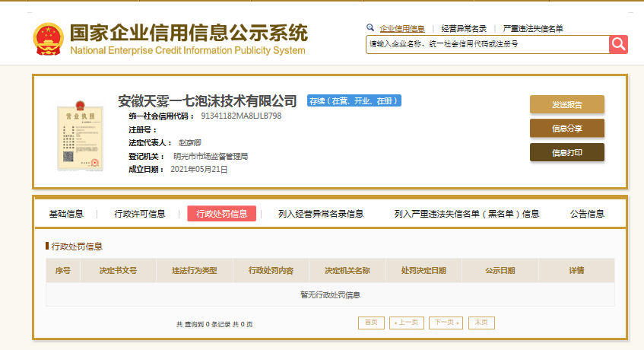Switch to 公告信息 tab
Viewport: 644px width, 350px height.
[x=587, y=214]
